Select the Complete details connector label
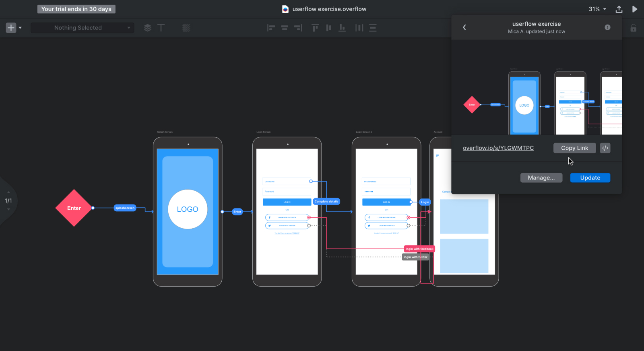The width and height of the screenshot is (644, 351). 326,202
